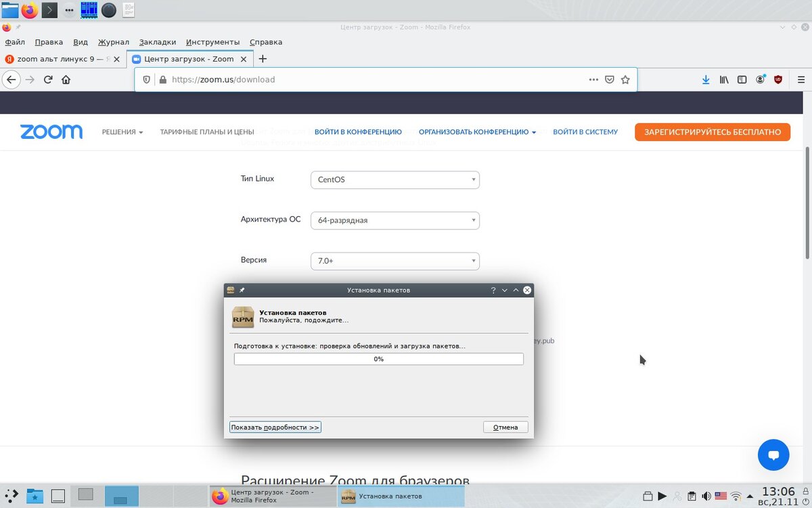The width and height of the screenshot is (812, 508).
Task: Open the terminal launcher in top panel
Action: coord(49,9)
